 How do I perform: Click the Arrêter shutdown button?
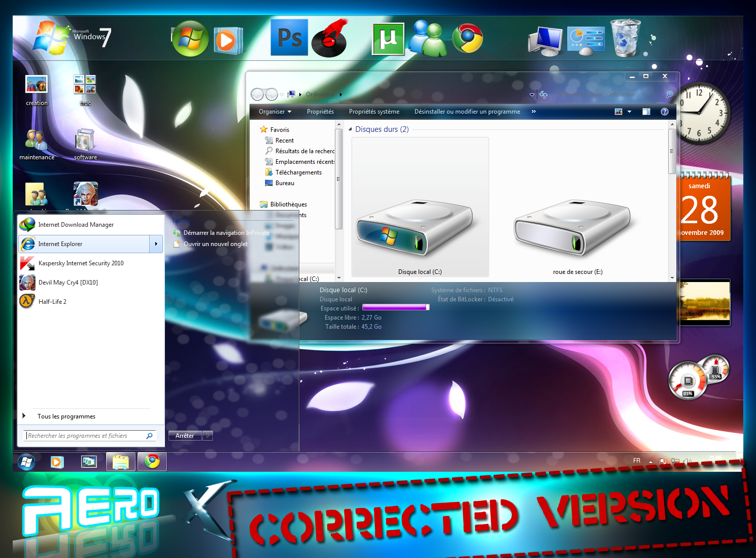pos(185,436)
